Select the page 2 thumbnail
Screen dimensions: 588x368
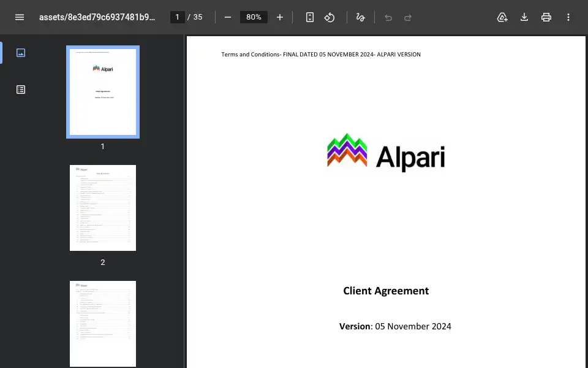[x=103, y=208]
